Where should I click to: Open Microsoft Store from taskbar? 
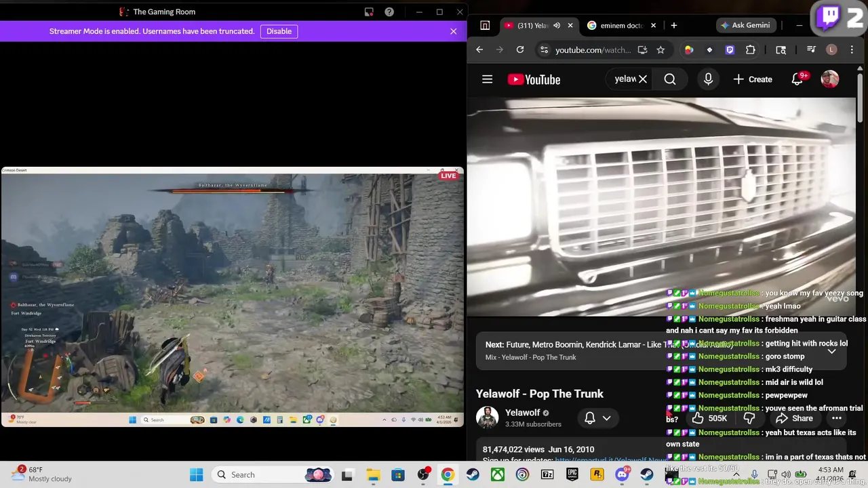pyautogui.click(x=398, y=474)
